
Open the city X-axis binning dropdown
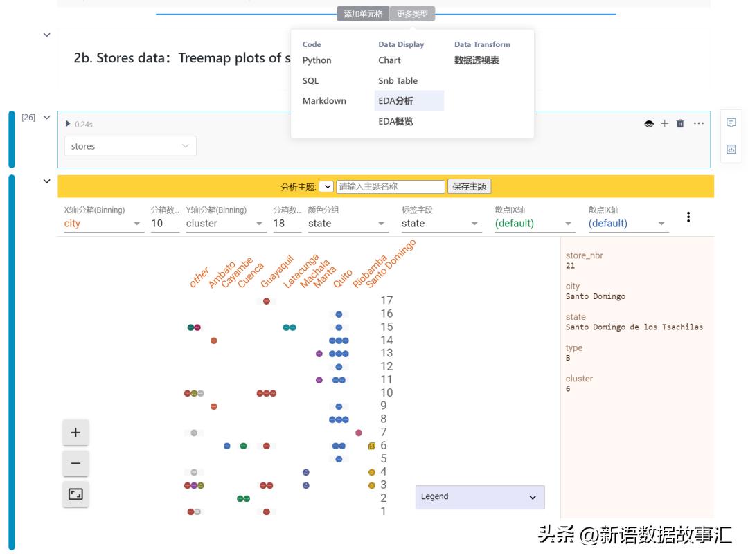pos(103,223)
